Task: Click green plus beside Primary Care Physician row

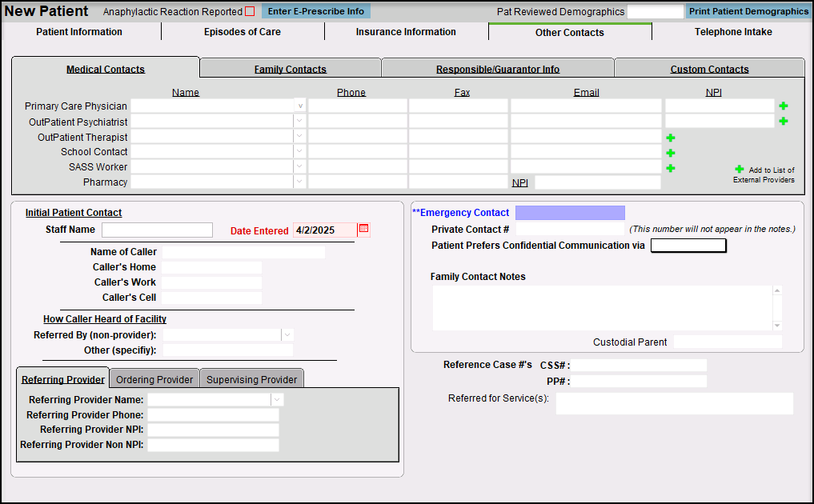Action: (x=783, y=106)
